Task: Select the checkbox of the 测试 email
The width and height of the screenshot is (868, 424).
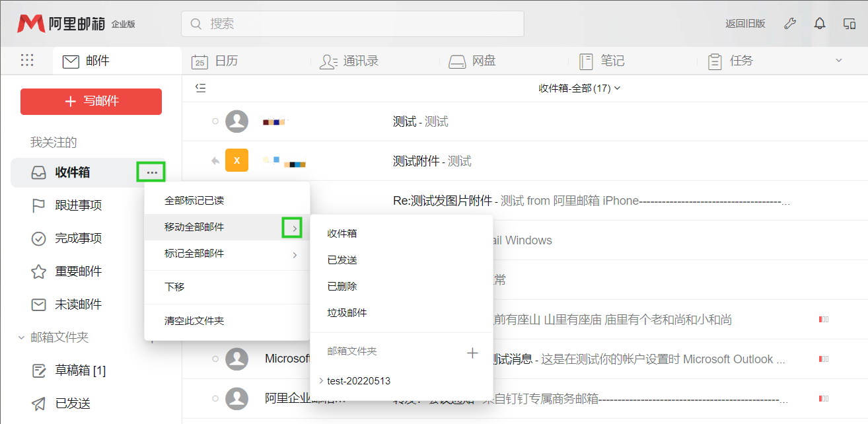Action: 215,121
